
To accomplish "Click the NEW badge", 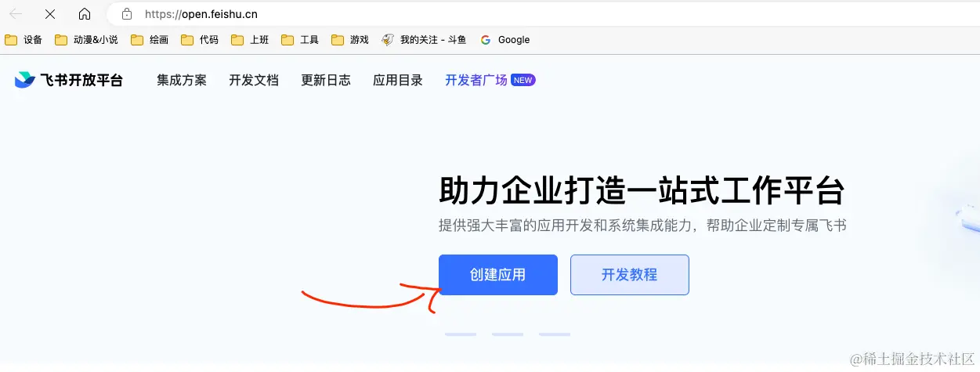I will coord(523,80).
